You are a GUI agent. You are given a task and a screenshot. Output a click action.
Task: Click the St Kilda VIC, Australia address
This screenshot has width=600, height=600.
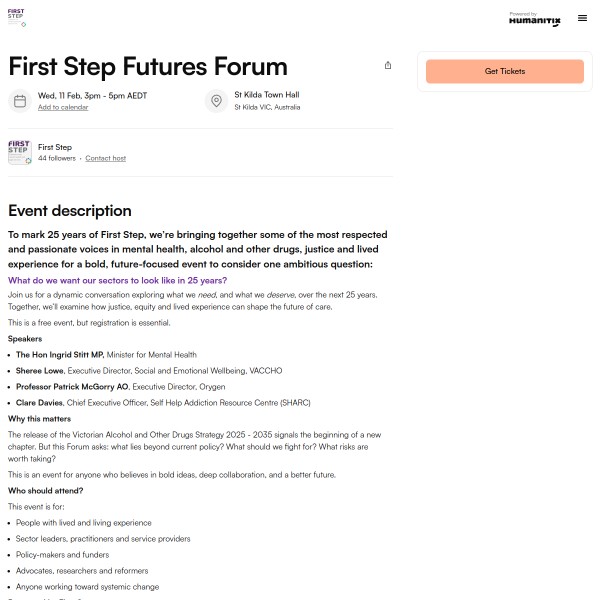(x=267, y=107)
